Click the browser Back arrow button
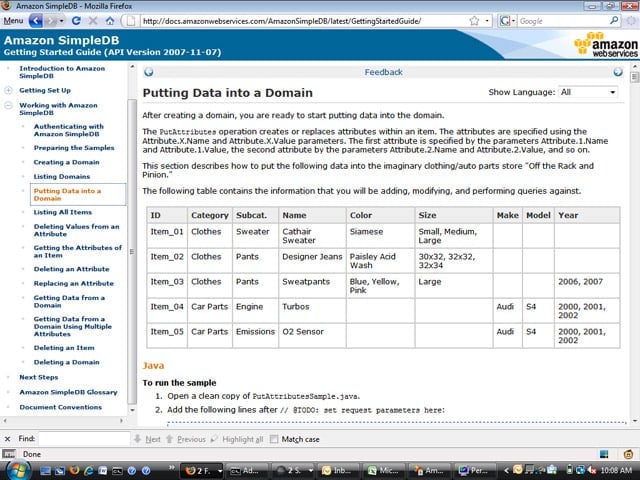 pyautogui.click(x=36, y=21)
